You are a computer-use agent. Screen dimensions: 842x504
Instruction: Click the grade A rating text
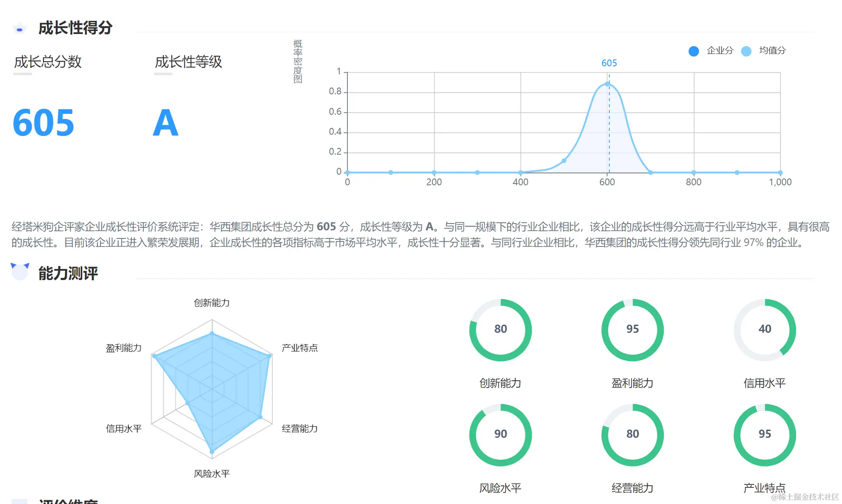tap(165, 123)
